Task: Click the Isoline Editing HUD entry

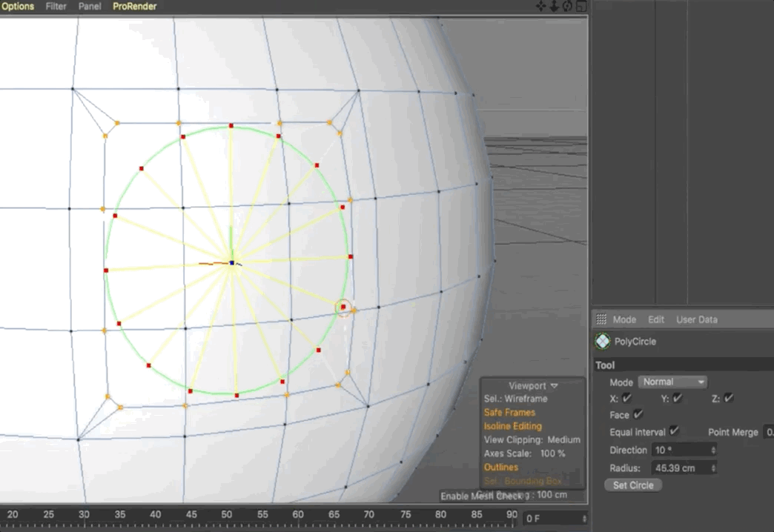Action: pyautogui.click(x=512, y=426)
